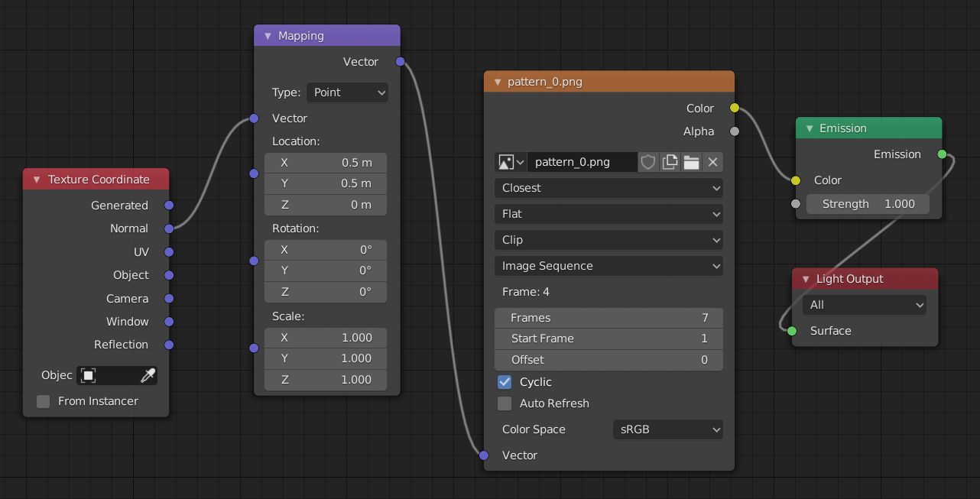Collapse the Mapping node header
Image resolution: width=980 pixels, height=499 pixels.
(x=268, y=36)
